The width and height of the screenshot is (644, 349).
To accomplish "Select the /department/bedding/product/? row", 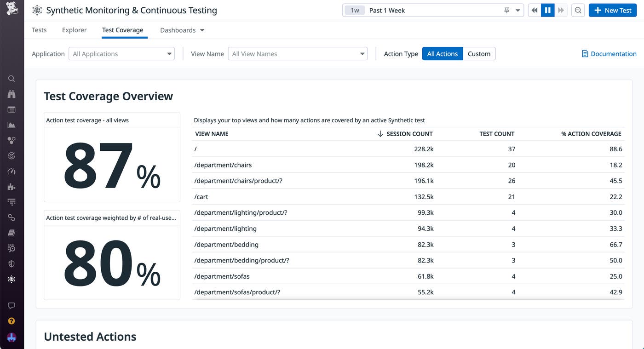I will (x=408, y=260).
